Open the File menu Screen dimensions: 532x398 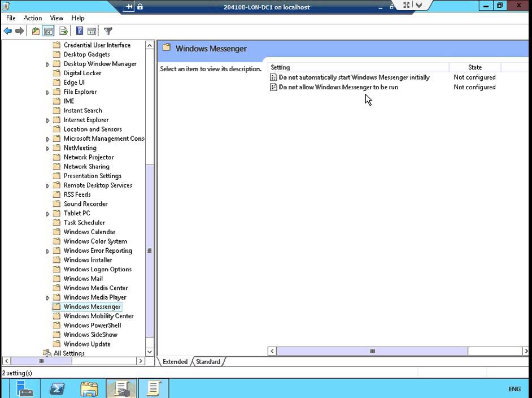(x=11, y=18)
